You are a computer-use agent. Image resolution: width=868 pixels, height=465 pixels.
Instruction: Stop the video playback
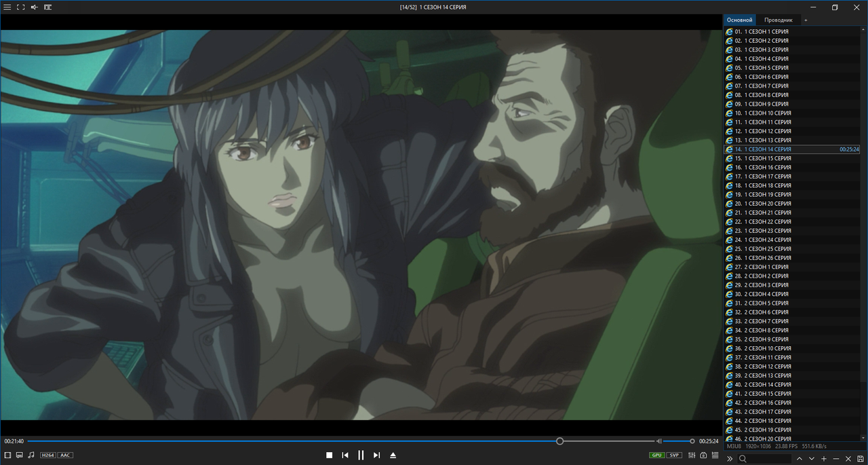(x=329, y=455)
